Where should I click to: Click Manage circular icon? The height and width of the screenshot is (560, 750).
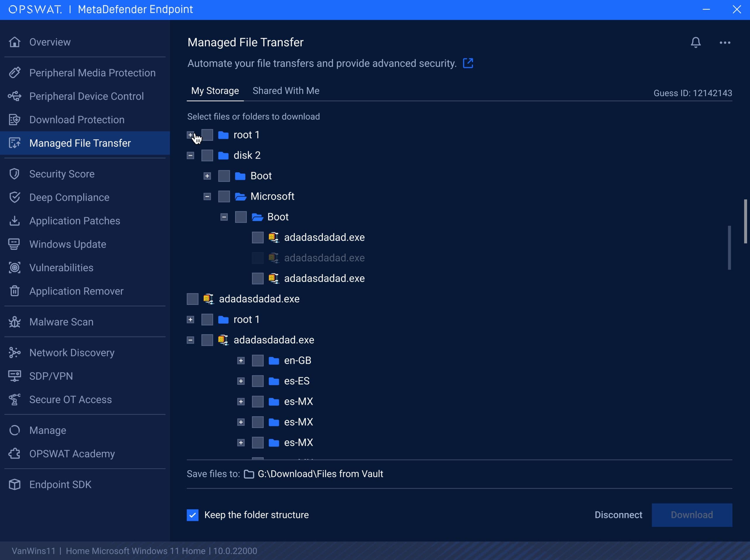click(x=15, y=430)
